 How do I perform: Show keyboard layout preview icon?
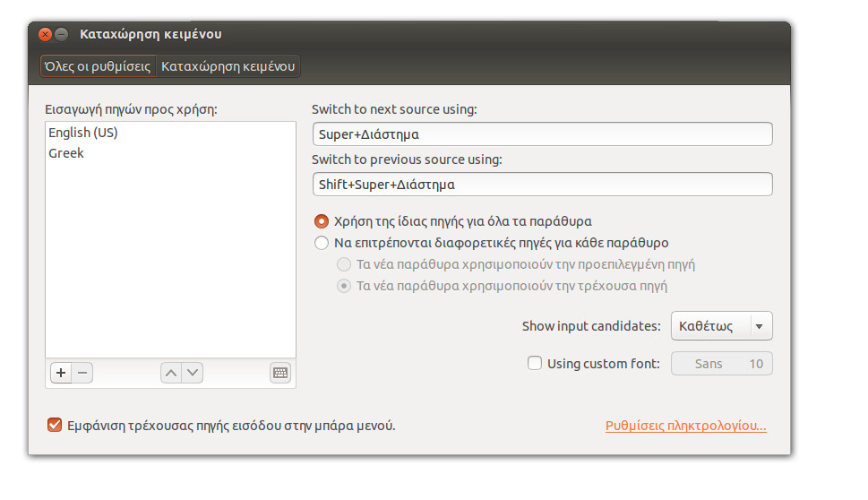click(x=280, y=373)
